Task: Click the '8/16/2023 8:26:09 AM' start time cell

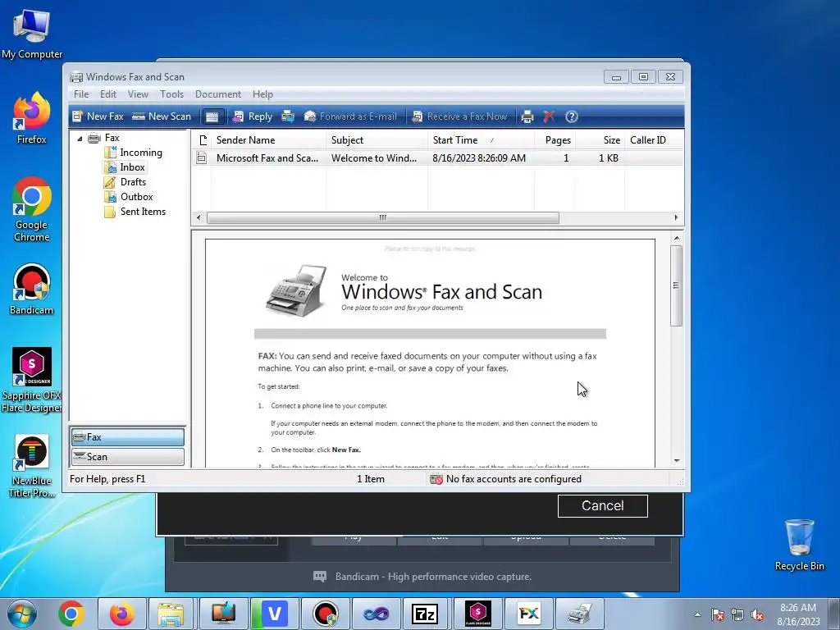Action: (479, 158)
